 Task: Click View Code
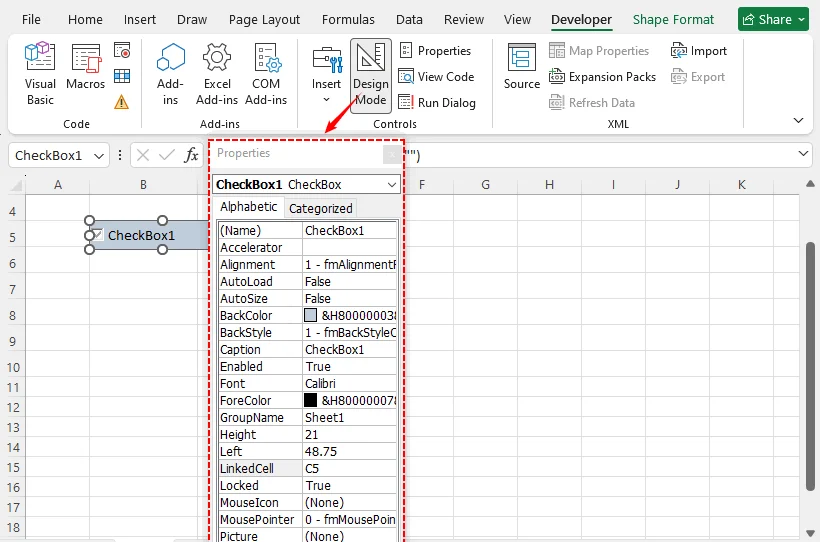436,77
